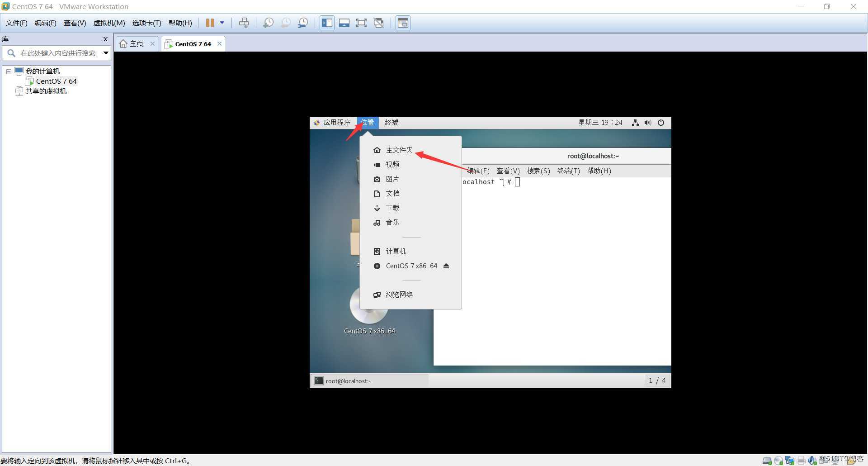Open the terminal's 查看(V) menu
The height and width of the screenshot is (466, 868).
[x=508, y=171]
